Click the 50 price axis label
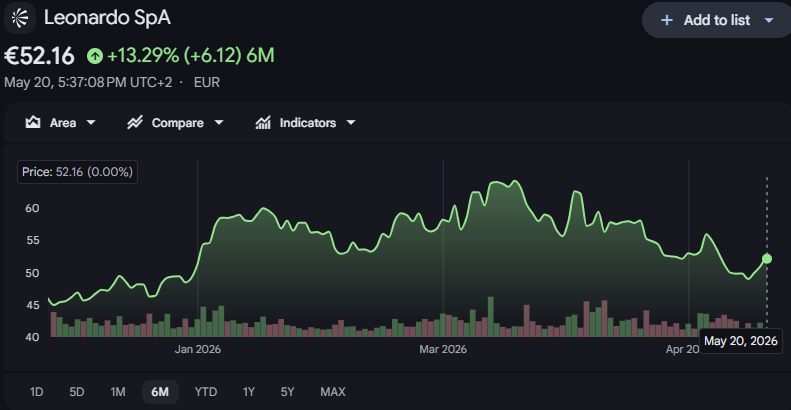This screenshot has height=410, width=791. (x=32, y=273)
